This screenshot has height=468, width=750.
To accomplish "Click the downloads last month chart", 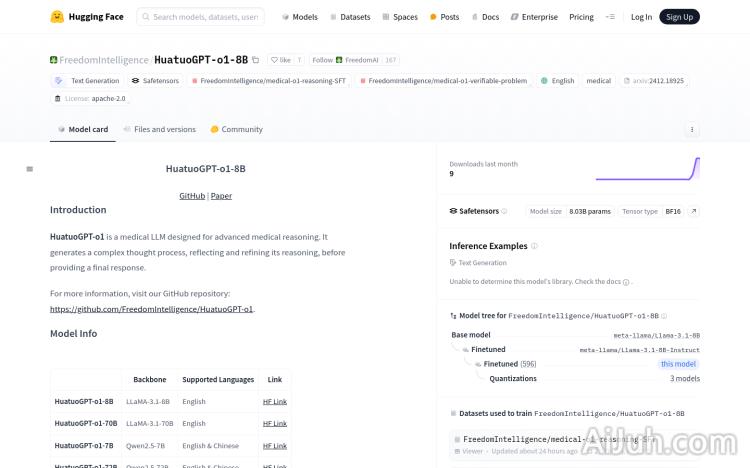I will coord(647,169).
